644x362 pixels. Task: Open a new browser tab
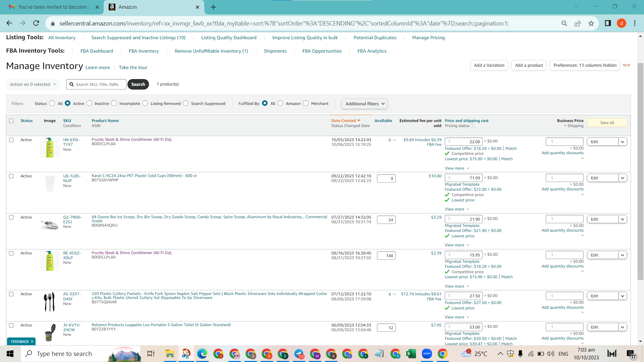click(213, 7)
